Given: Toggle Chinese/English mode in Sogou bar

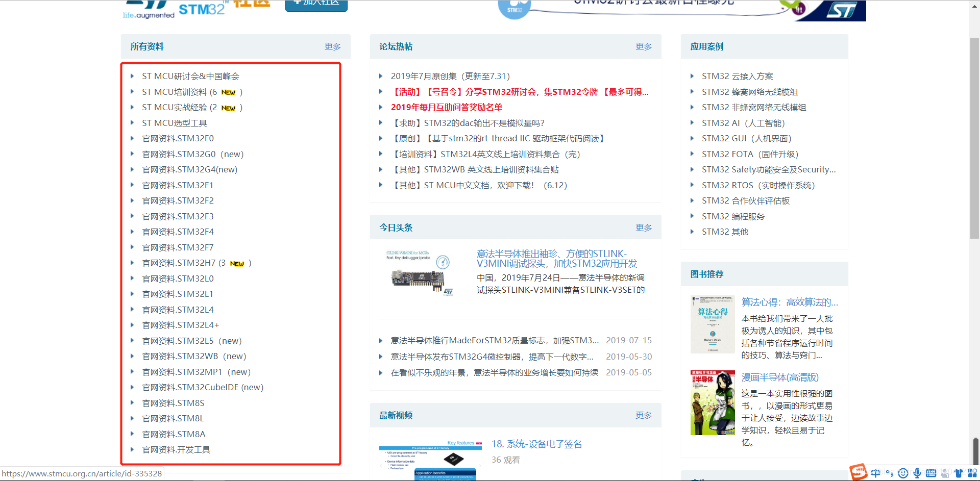Looking at the screenshot, I should (x=876, y=473).
